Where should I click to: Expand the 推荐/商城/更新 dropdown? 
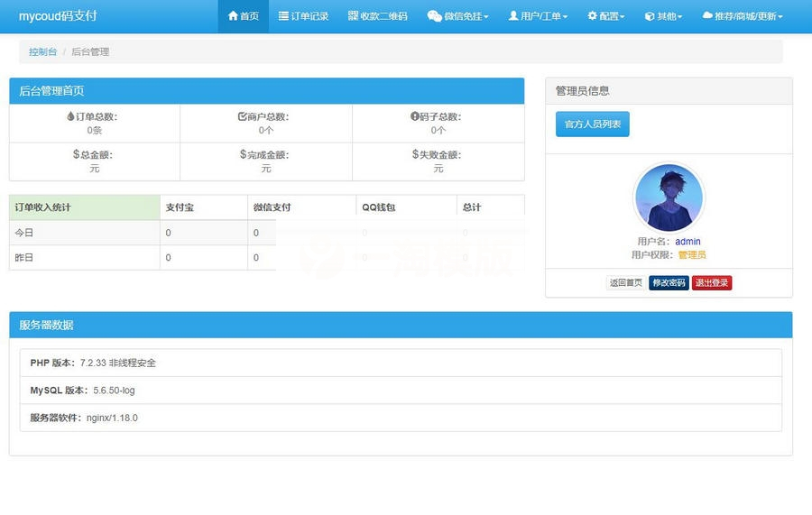coord(780,17)
